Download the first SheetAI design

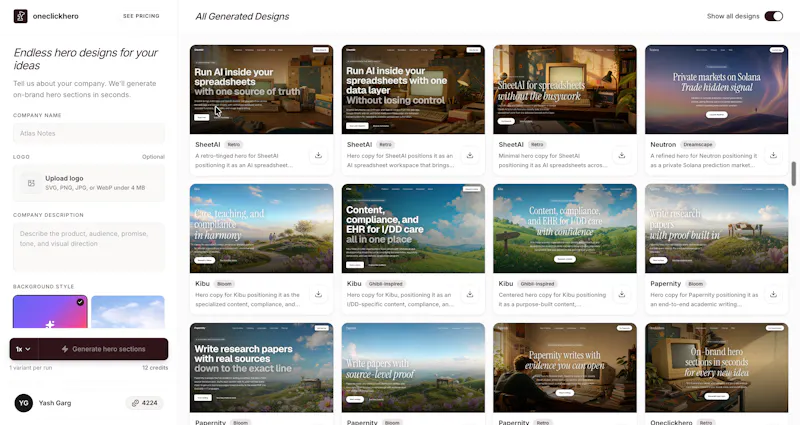[318, 155]
